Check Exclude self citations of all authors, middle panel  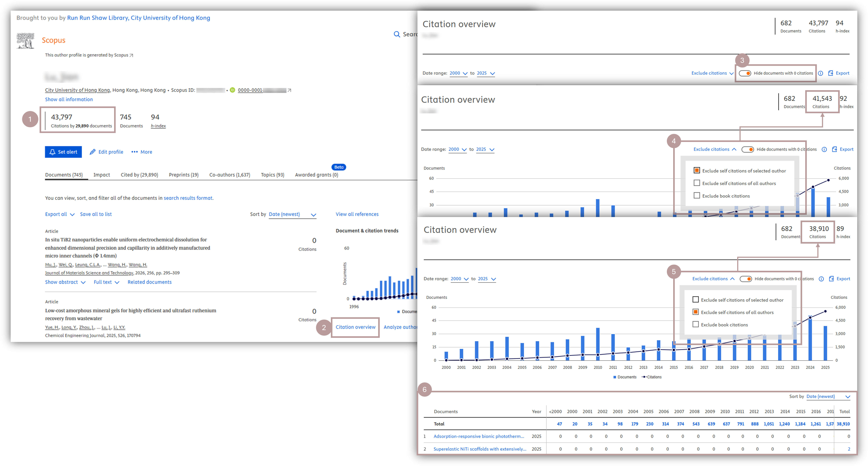point(697,183)
